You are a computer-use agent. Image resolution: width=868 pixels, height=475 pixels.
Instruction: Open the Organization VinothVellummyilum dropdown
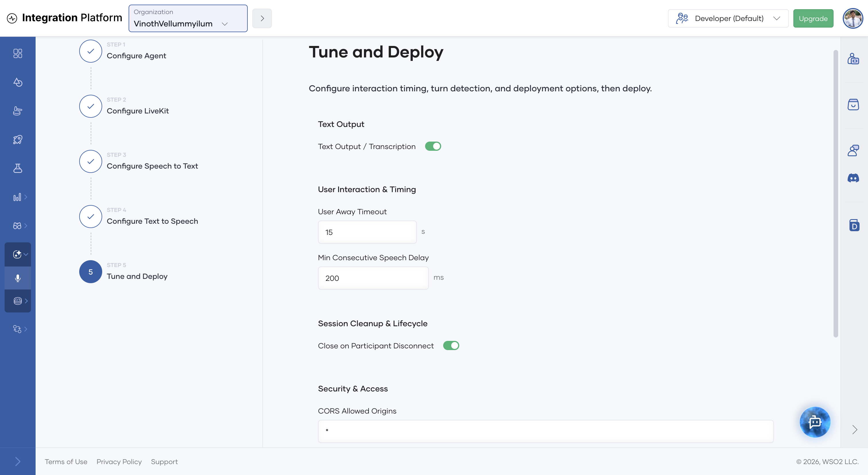(x=188, y=19)
